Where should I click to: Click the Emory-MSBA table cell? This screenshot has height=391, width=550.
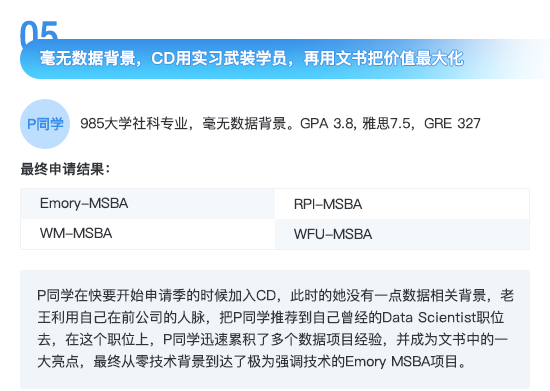tap(148, 204)
